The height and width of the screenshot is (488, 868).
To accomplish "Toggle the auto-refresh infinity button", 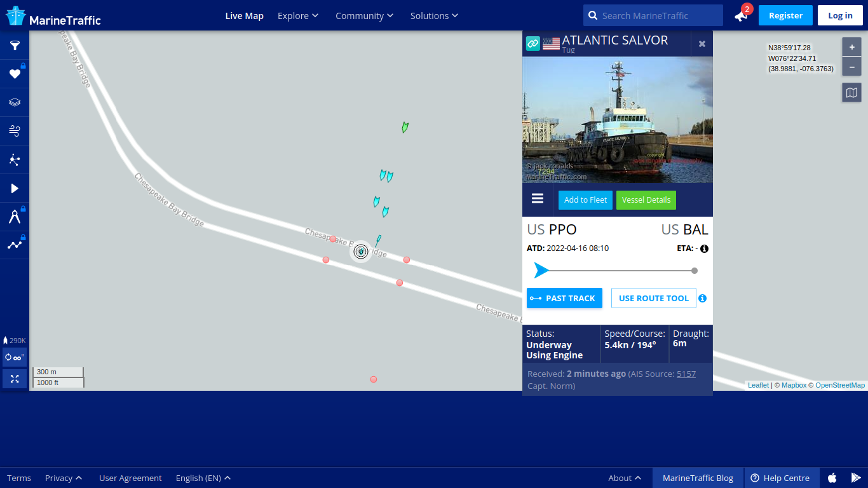I will (15, 357).
